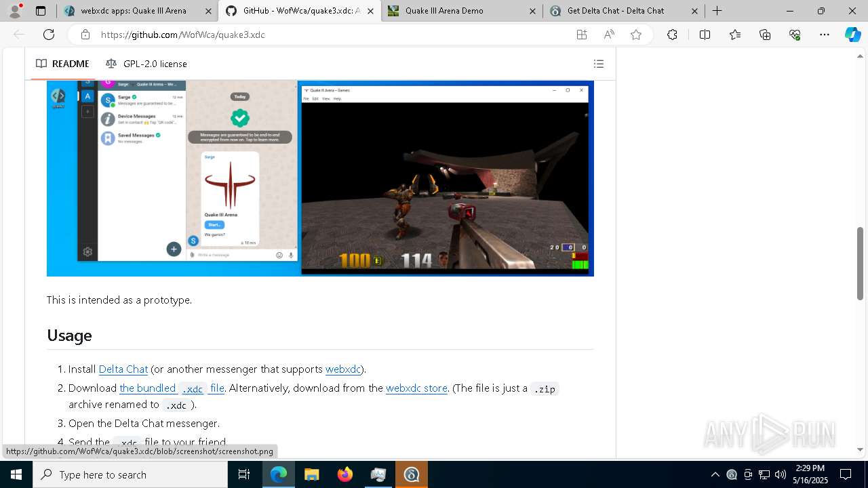The height and width of the screenshot is (488, 868).
Task: Open network settings in tray
Action: tap(764, 474)
